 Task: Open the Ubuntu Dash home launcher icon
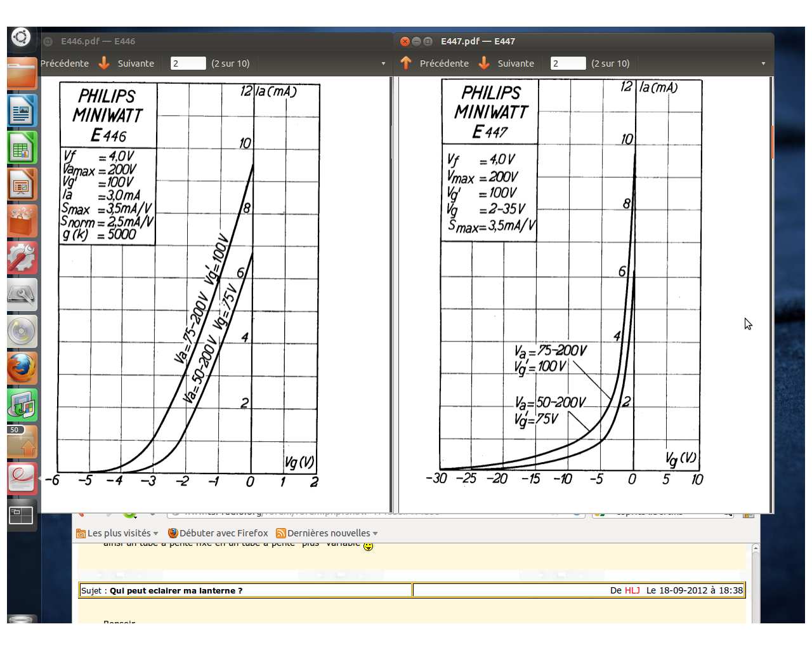pos(21,37)
